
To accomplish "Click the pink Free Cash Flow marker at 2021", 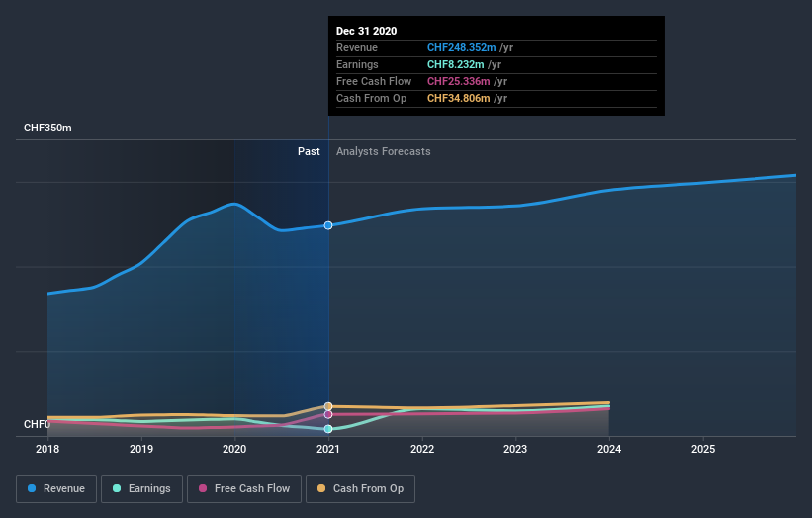I will (328, 414).
